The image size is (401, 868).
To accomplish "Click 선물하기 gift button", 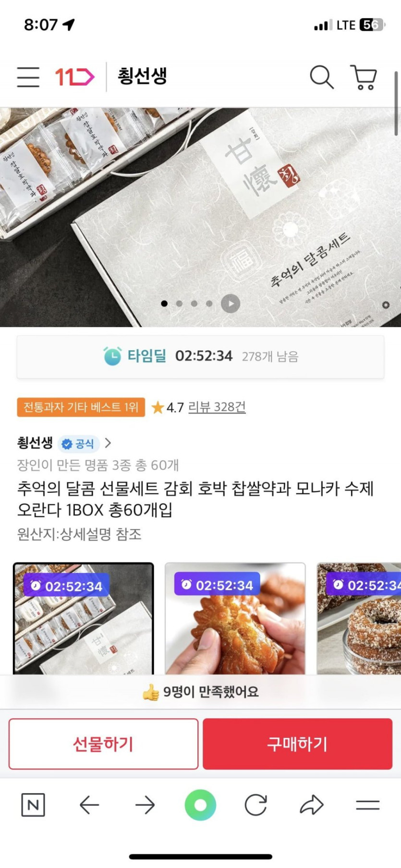I will tap(103, 744).
